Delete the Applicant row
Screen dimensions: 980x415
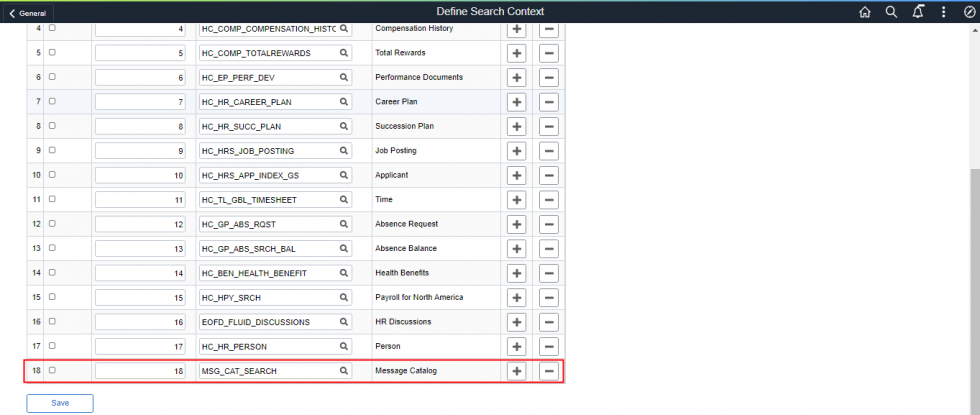[549, 175]
